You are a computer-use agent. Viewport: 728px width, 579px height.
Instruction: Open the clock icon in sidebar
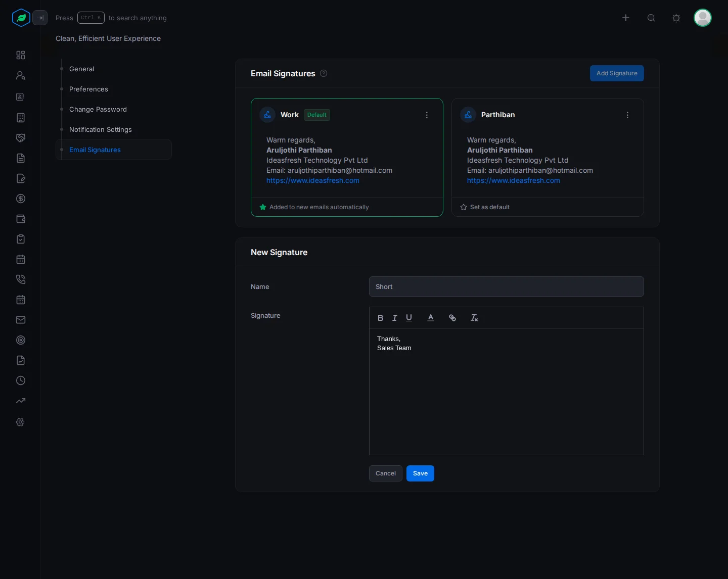pos(21,380)
